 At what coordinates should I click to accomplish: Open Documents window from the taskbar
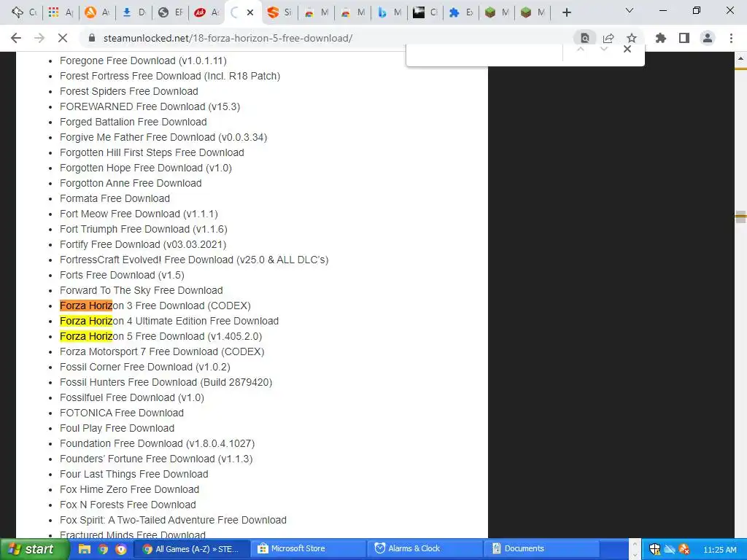click(x=542, y=548)
